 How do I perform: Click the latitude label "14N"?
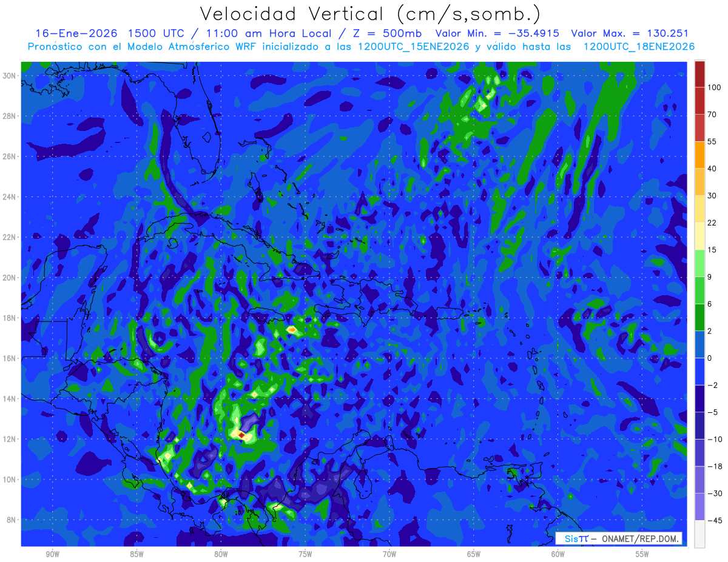click(x=8, y=398)
